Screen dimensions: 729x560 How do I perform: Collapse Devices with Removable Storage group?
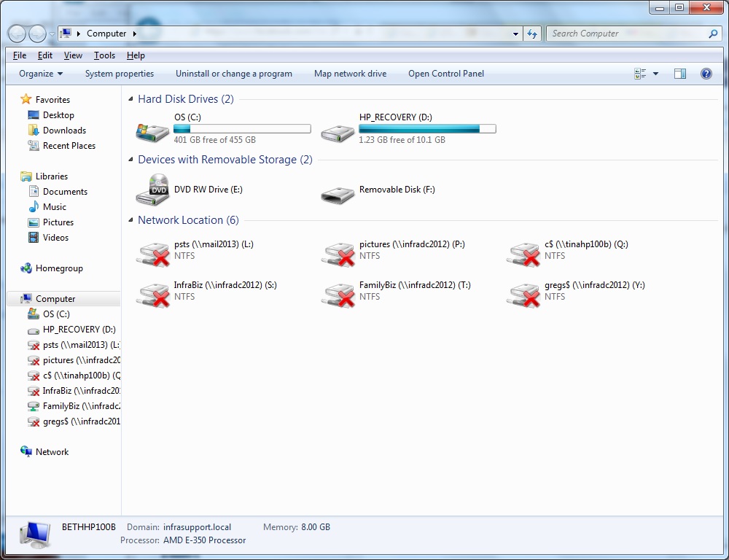(130, 160)
